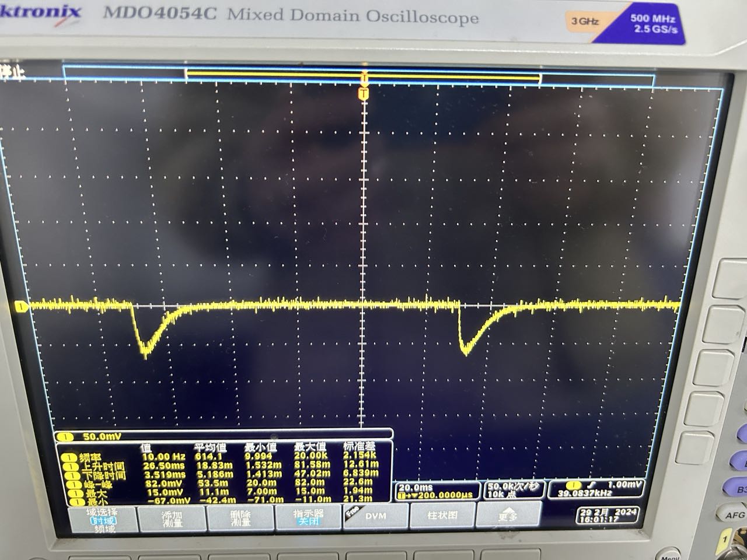Click the orange trigger position T marker on graticule
Image resolution: width=747 pixels, height=560 pixels.
364,93
